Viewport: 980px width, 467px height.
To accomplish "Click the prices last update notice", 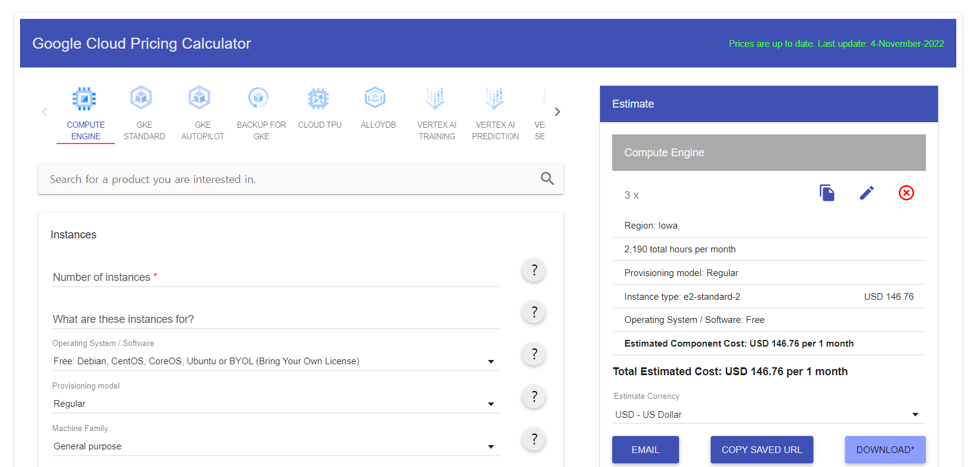I will pyautogui.click(x=836, y=44).
